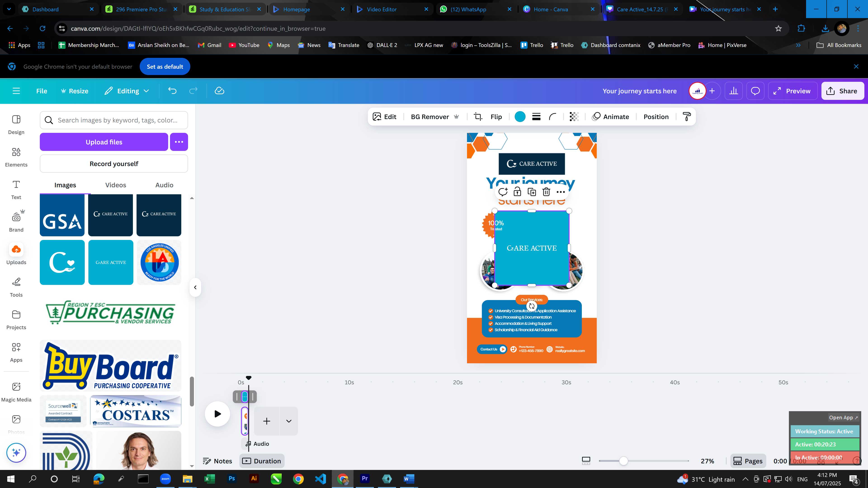
Task: Click the undo arrow icon
Action: coord(172,91)
